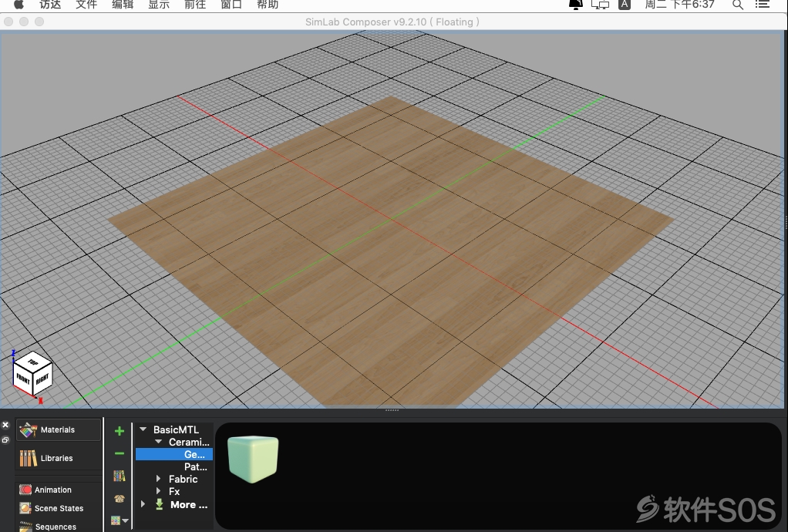Click the Materials paint palette icon

(x=28, y=430)
